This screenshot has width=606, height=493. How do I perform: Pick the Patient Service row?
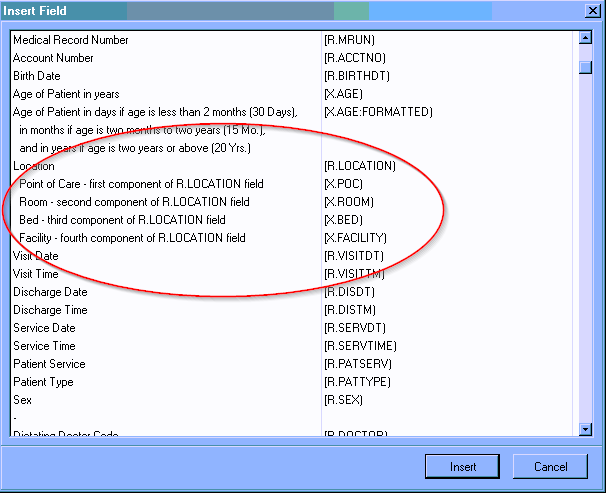(x=49, y=364)
